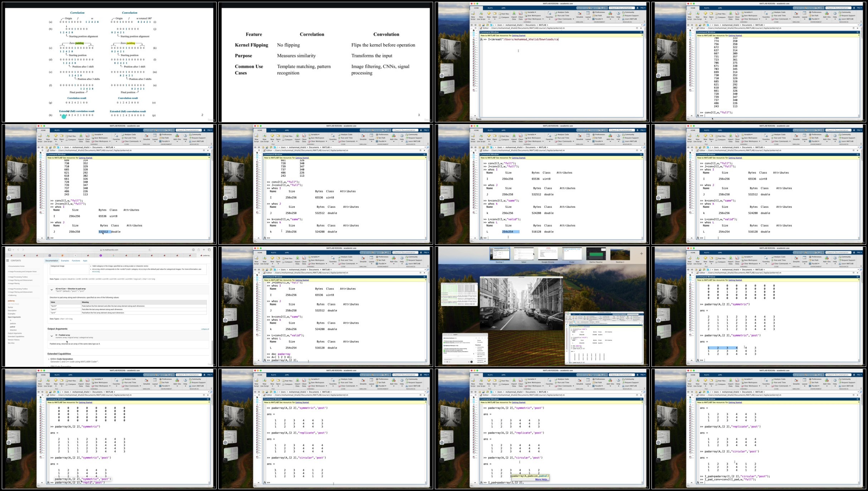Click the documentation page vertical scrollbar
Screen dimensions: 868x491
pos(213,352)
